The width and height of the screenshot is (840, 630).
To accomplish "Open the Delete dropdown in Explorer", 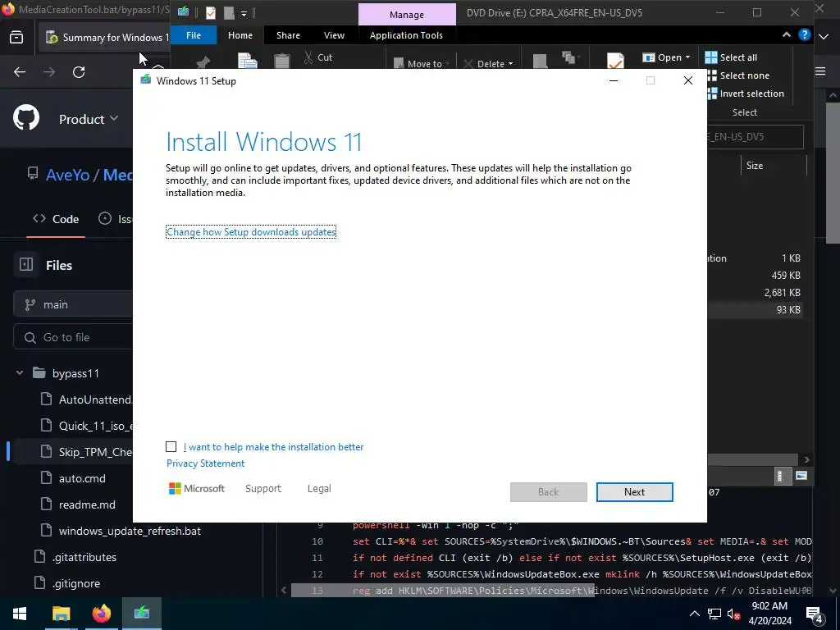I will tap(488, 64).
